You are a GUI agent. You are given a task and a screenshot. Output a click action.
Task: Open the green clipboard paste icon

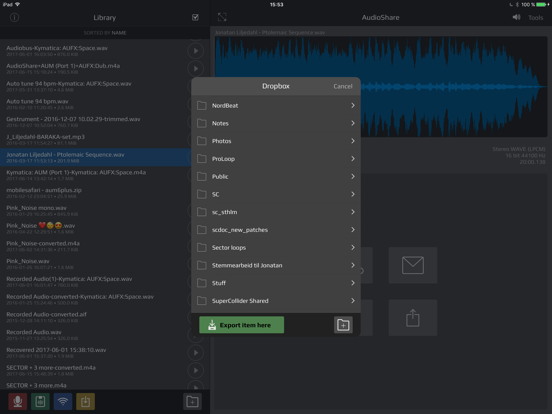pyautogui.click(x=40, y=401)
